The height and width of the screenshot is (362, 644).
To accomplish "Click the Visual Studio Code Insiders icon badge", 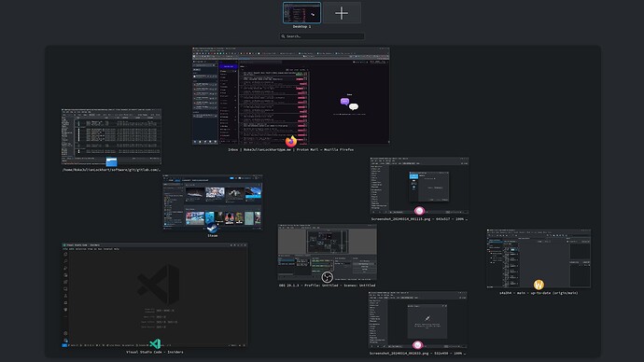I will [x=155, y=343].
